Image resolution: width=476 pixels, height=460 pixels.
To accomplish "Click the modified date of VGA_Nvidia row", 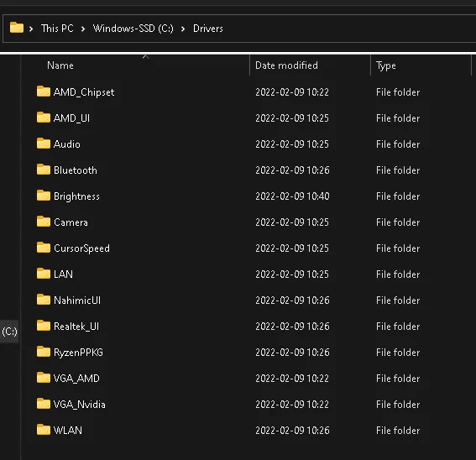I will 292,405.
